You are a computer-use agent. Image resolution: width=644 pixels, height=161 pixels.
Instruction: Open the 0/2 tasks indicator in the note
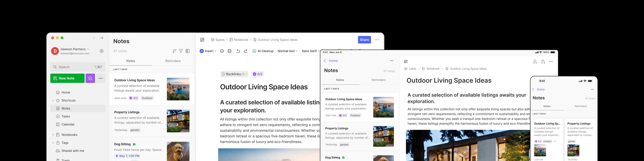pyautogui.click(x=258, y=74)
